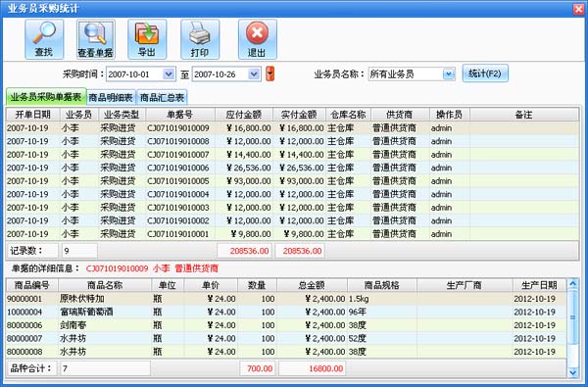Click the 商品名称 column header
This screenshot has height=387, width=588.
pos(105,285)
